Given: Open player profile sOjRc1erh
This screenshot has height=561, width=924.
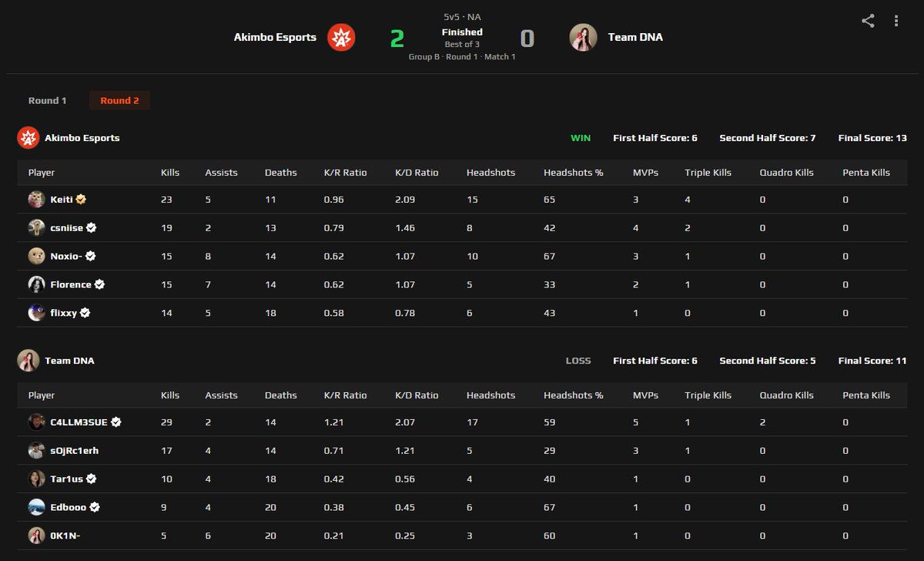Looking at the screenshot, I should 74,451.
